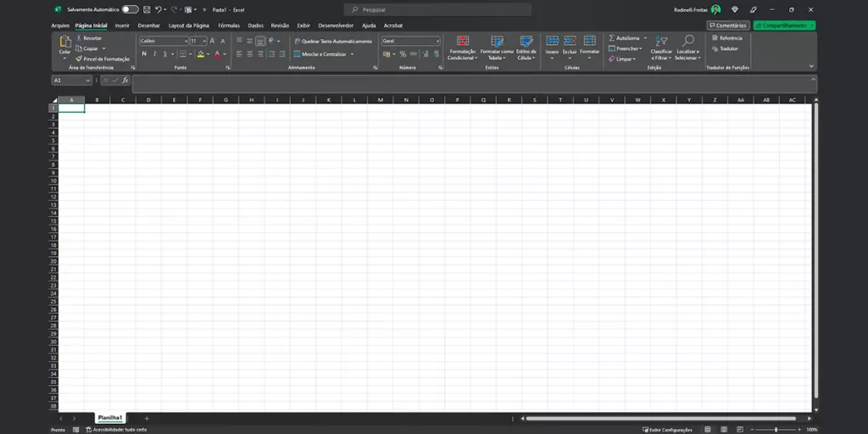Click the Colar paste icon
Viewport: 868px width, 434px height.
[x=65, y=42]
